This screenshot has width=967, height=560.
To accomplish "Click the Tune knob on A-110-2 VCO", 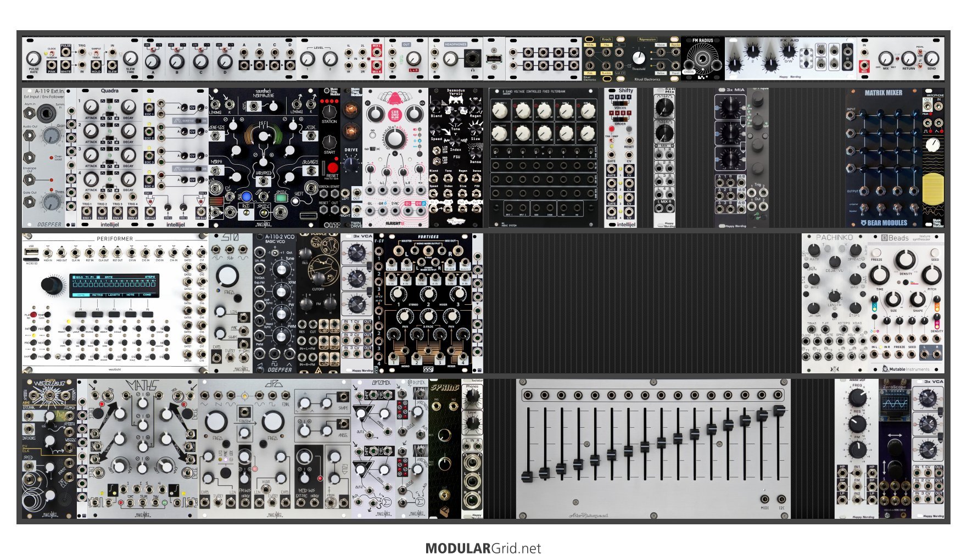I will pos(281,269).
